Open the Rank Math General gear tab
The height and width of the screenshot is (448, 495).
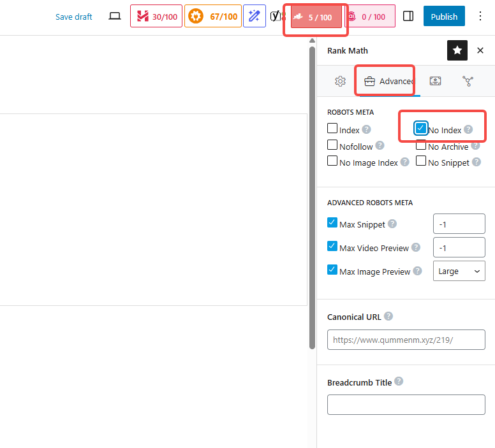pyautogui.click(x=340, y=81)
